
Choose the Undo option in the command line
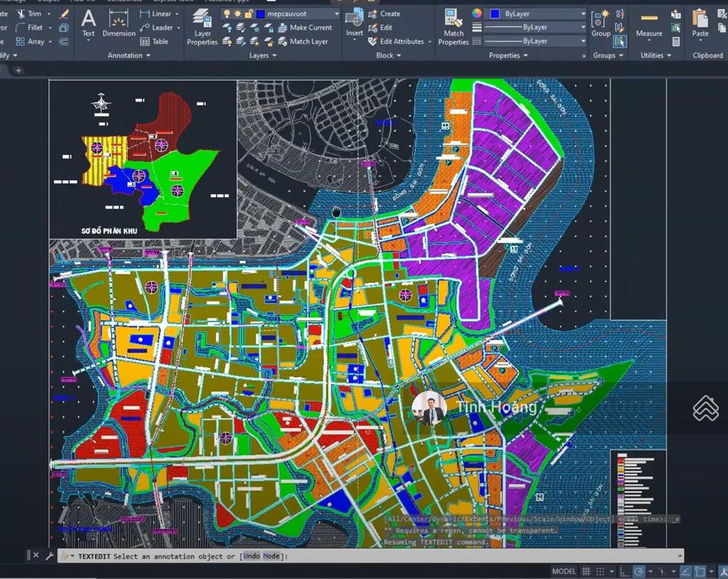pos(252,556)
